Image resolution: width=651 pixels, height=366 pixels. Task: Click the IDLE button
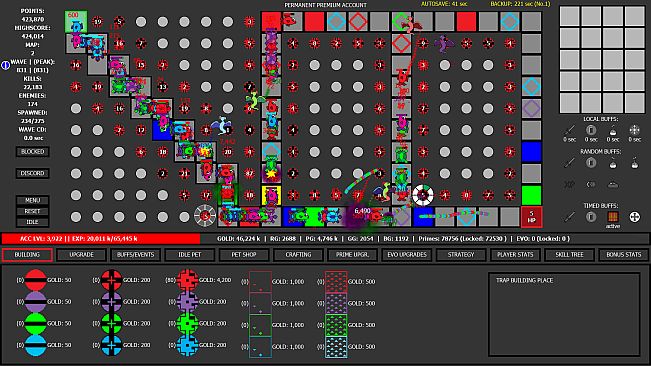[32, 222]
